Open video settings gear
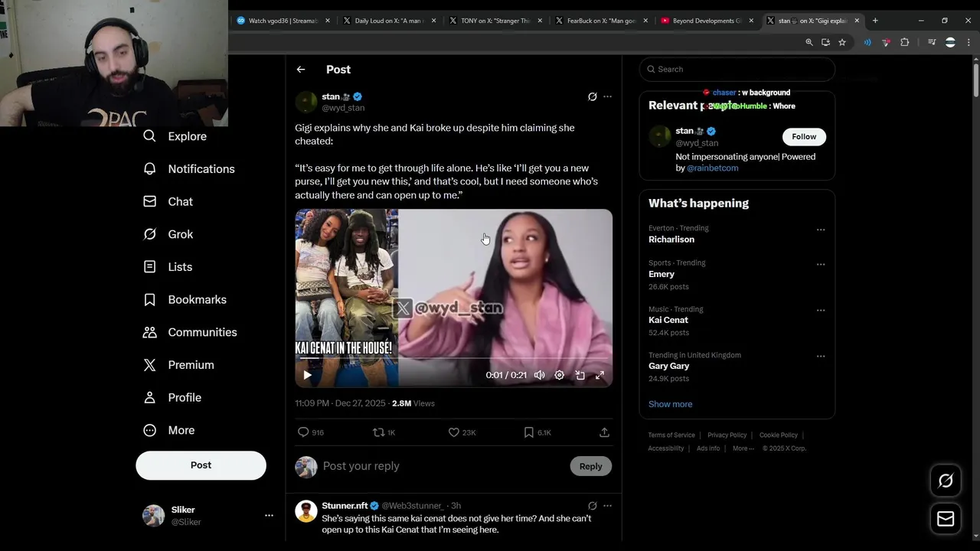 pos(560,375)
